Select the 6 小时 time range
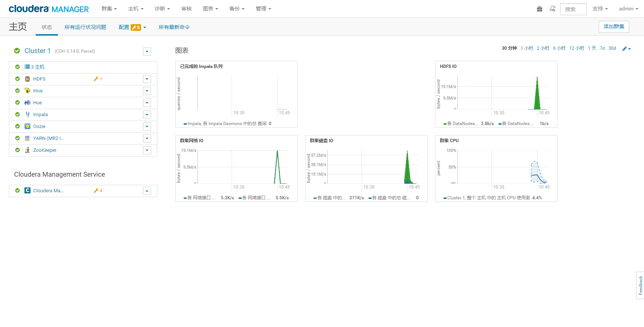Screen dimensions: 644x327 559,48
